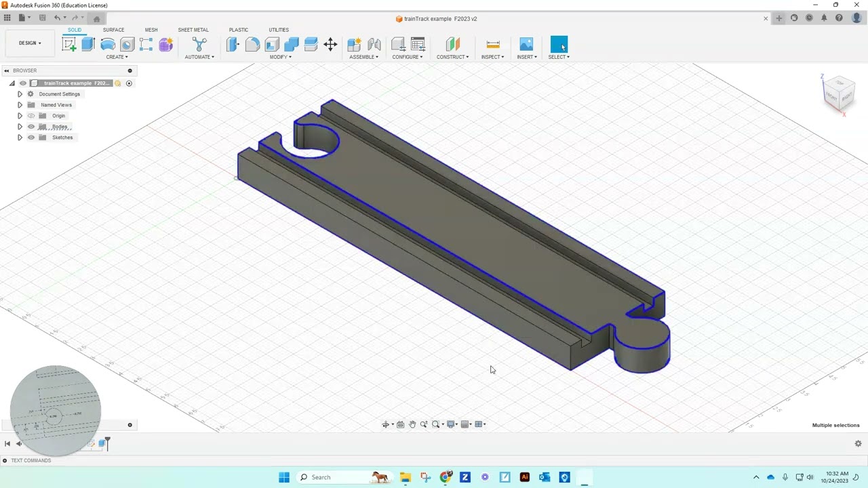Select the Offset Plane construct tool
This screenshot has width=868, height=488.
[x=452, y=45]
